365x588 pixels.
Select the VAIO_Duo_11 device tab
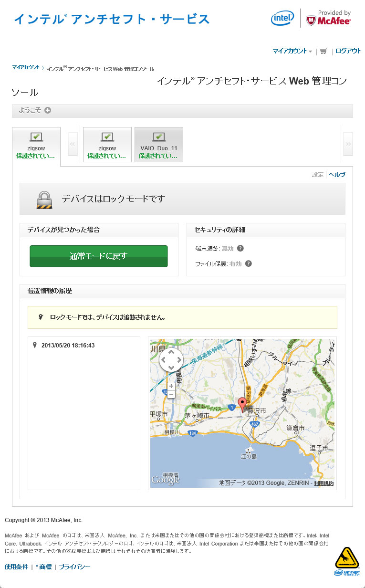(159, 145)
